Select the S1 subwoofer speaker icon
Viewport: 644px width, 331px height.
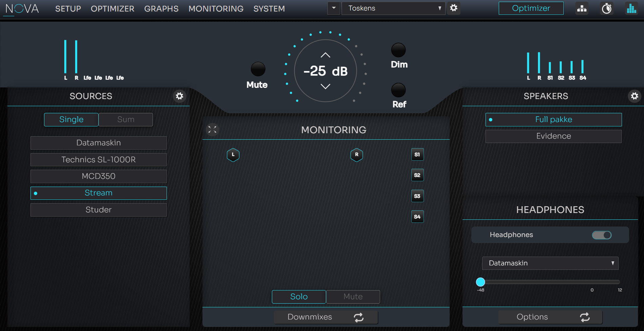417,155
